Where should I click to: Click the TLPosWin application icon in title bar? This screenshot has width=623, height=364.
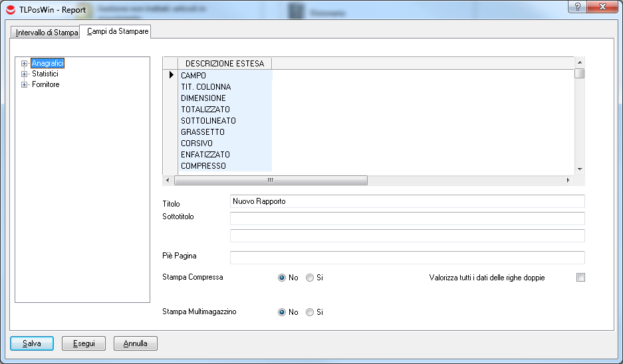pos(10,10)
